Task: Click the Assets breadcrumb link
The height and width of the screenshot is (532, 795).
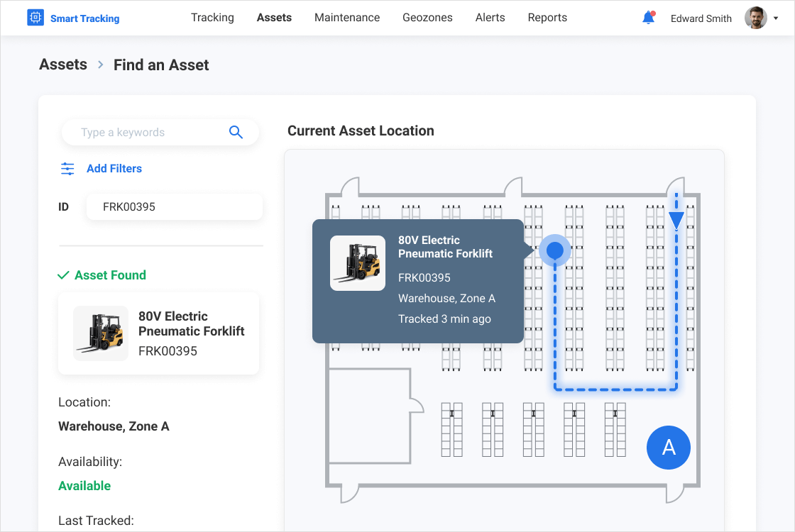Action: click(63, 65)
